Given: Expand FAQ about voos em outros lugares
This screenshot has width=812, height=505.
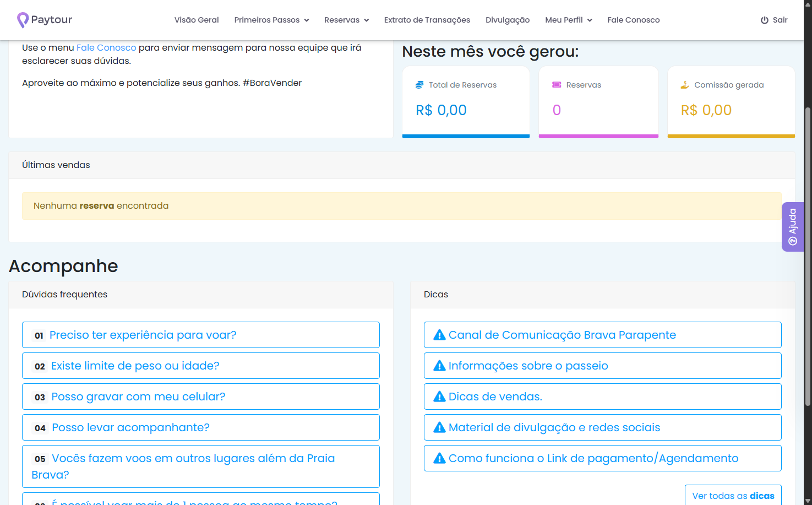Looking at the screenshot, I should tap(201, 466).
